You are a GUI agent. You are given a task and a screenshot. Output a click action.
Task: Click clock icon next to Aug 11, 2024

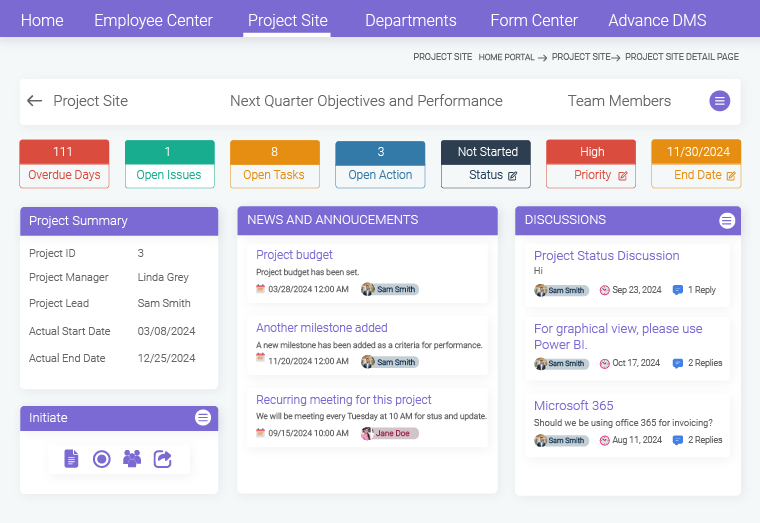point(604,440)
